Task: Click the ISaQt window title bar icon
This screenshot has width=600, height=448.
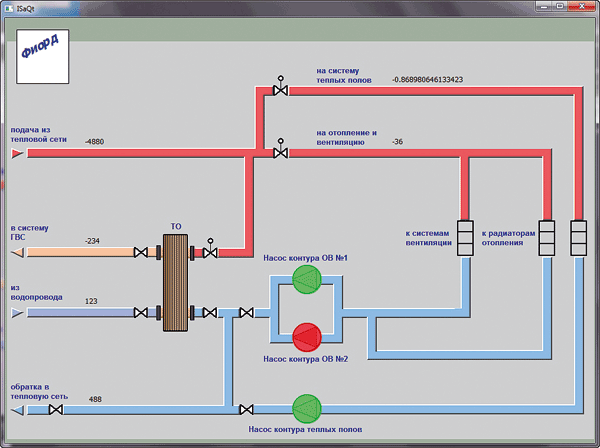Action: pyautogui.click(x=9, y=8)
